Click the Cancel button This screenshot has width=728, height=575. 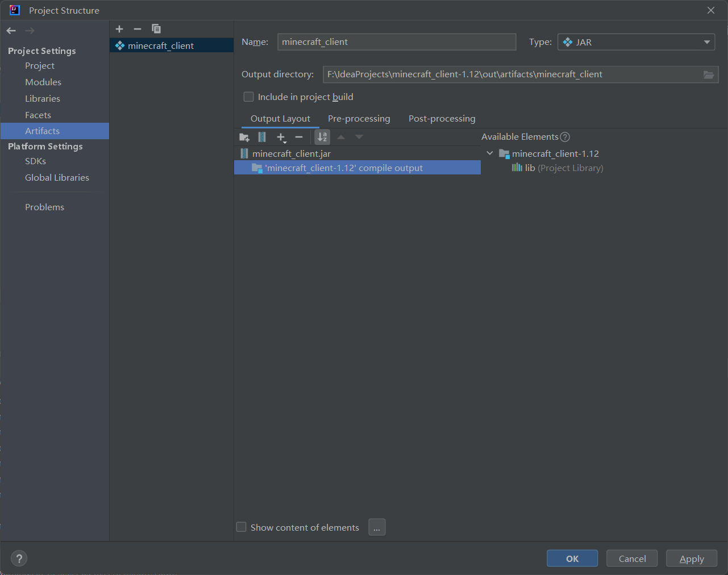632,559
